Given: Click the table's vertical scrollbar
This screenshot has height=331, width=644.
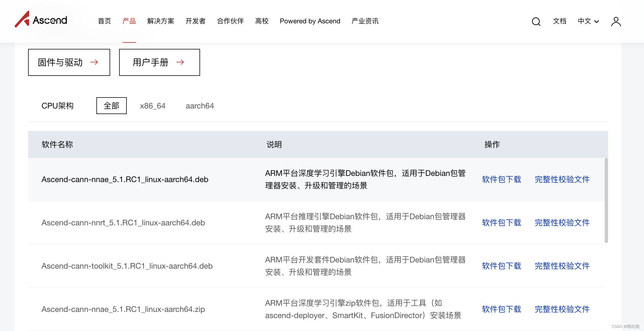Looking at the screenshot, I should (x=606, y=200).
